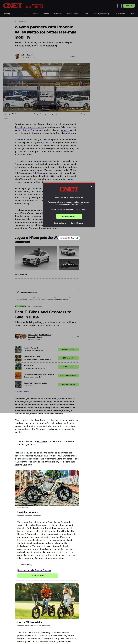Click See all photos link
The width and height of the screenshot is (138, 644).
21,274
